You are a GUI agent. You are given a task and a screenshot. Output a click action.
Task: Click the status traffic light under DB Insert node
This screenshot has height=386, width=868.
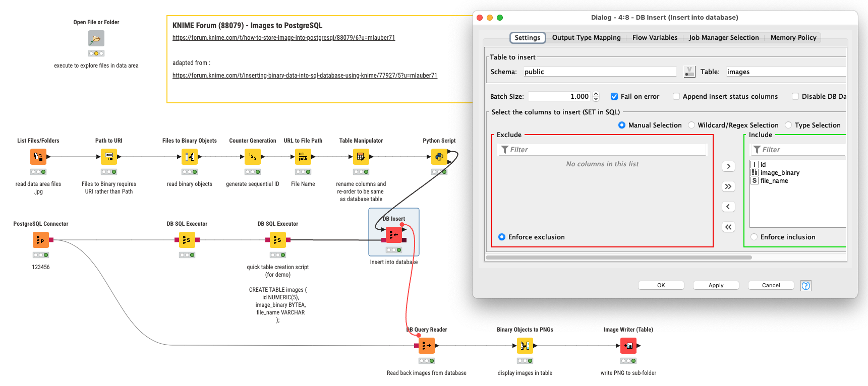point(394,250)
